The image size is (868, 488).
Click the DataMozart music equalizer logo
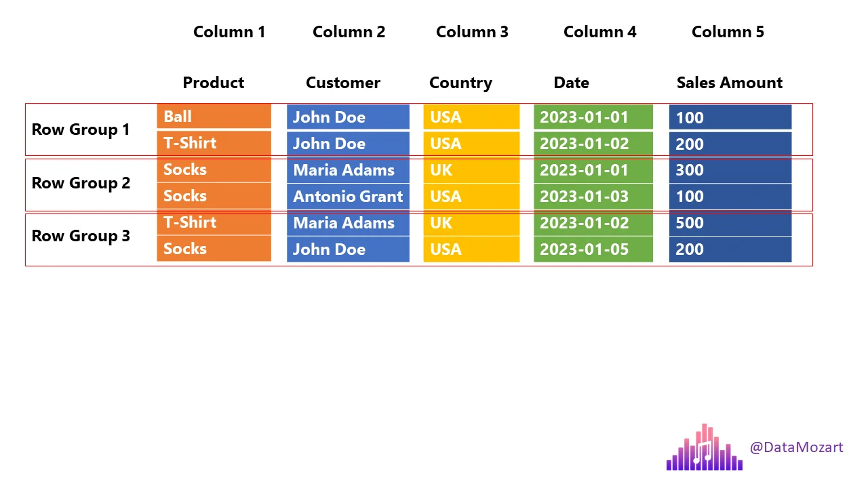pyautogui.click(x=704, y=448)
